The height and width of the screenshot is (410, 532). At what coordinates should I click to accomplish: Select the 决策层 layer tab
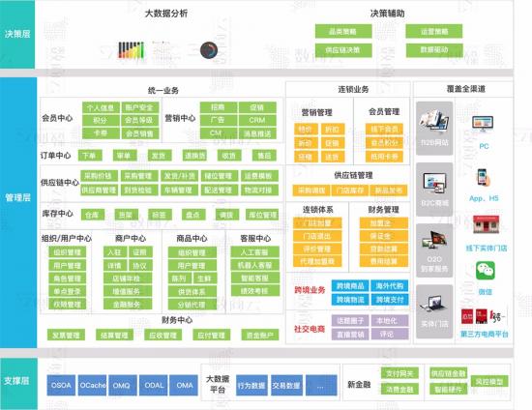pyautogui.click(x=17, y=34)
